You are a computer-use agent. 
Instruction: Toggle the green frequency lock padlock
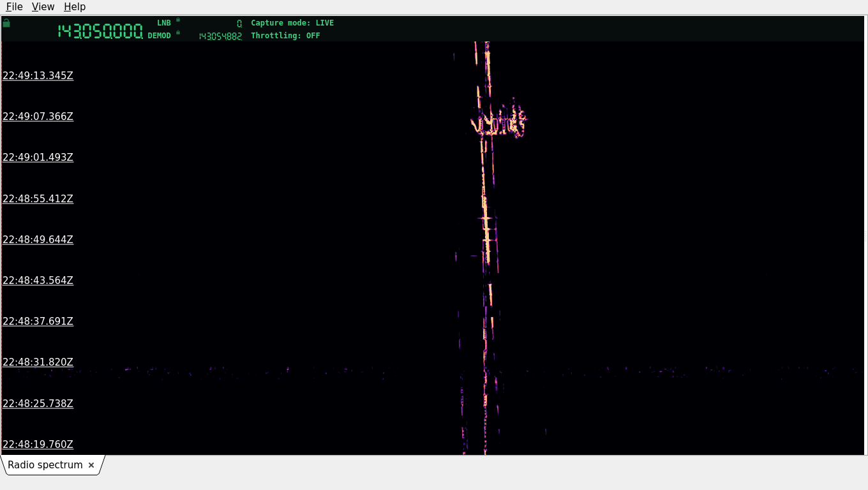tap(6, 23)
